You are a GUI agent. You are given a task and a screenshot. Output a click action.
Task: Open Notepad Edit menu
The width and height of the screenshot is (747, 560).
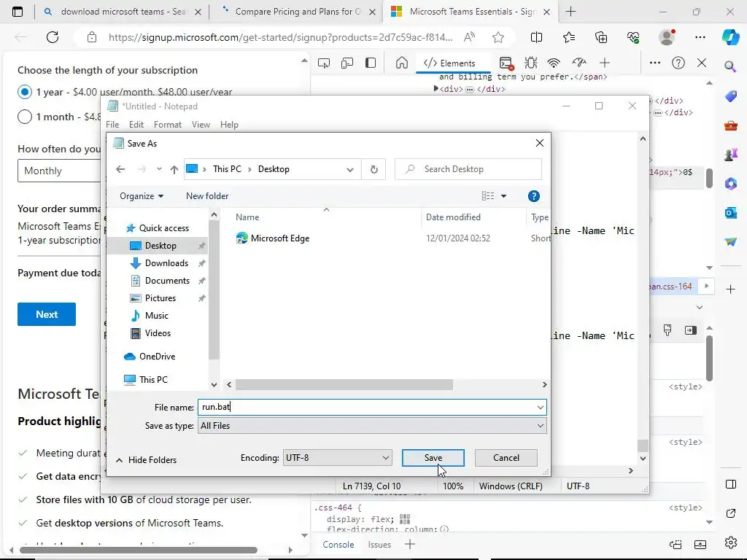pos(136,125)
